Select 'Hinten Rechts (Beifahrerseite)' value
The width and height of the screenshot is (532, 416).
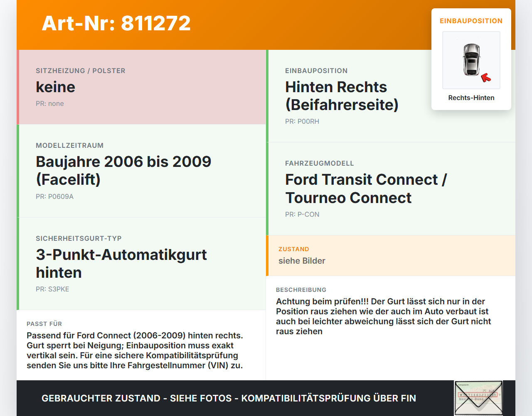pos(342,96)
